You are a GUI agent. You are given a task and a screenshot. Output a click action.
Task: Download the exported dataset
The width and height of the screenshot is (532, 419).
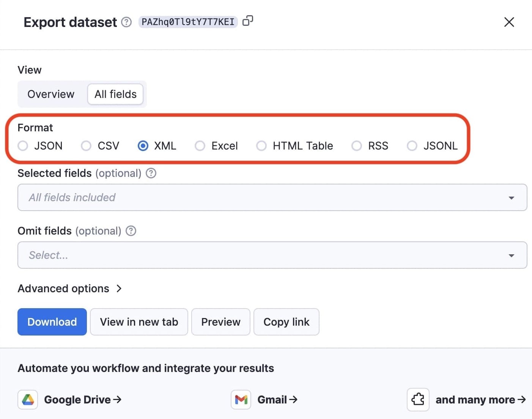[52, 322]
